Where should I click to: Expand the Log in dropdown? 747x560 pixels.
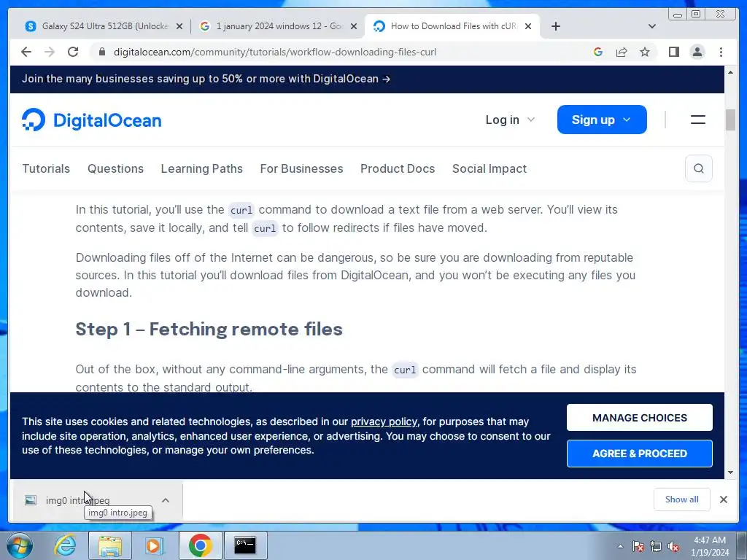pos(510,120)
